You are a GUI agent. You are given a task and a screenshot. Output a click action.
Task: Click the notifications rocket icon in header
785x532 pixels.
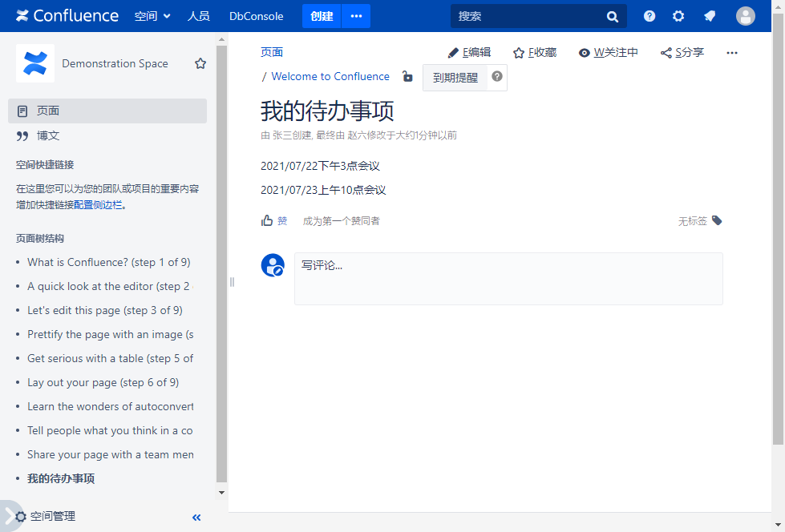(710, 16)
